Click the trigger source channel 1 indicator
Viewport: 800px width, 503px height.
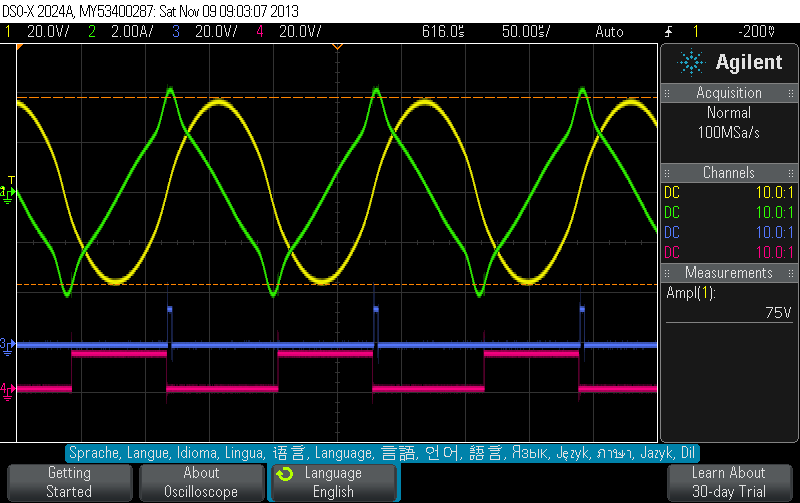pyautogui.click(x=695, y=32)
